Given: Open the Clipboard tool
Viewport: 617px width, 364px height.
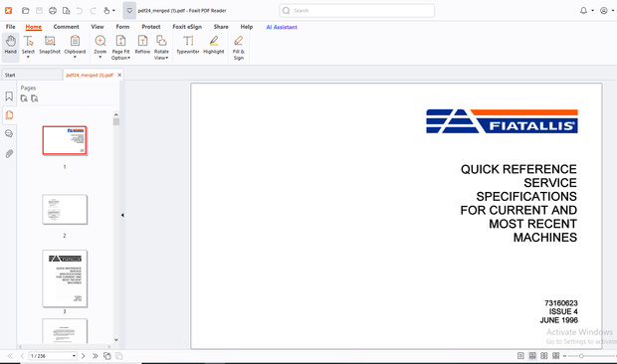Looking at the screenshot, I should tap(75, 45).
